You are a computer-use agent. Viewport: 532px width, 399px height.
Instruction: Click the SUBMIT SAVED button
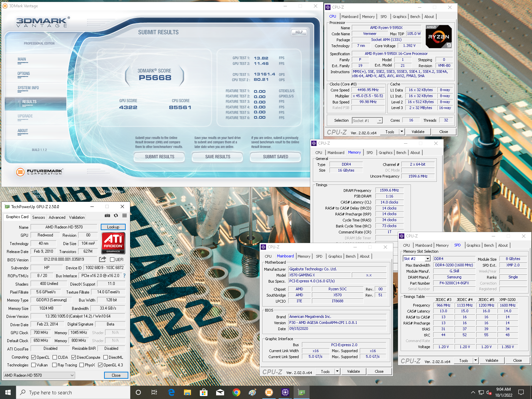coord(276,157)
